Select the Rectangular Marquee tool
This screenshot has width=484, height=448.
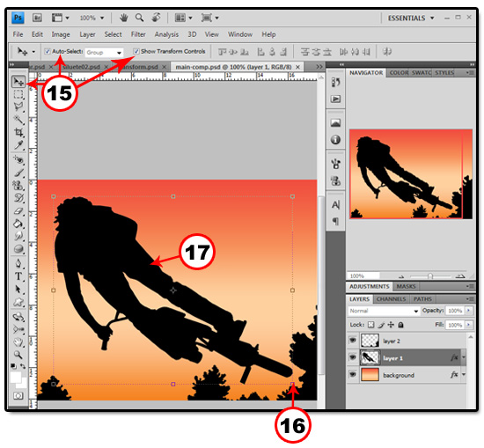click(18, 94)
